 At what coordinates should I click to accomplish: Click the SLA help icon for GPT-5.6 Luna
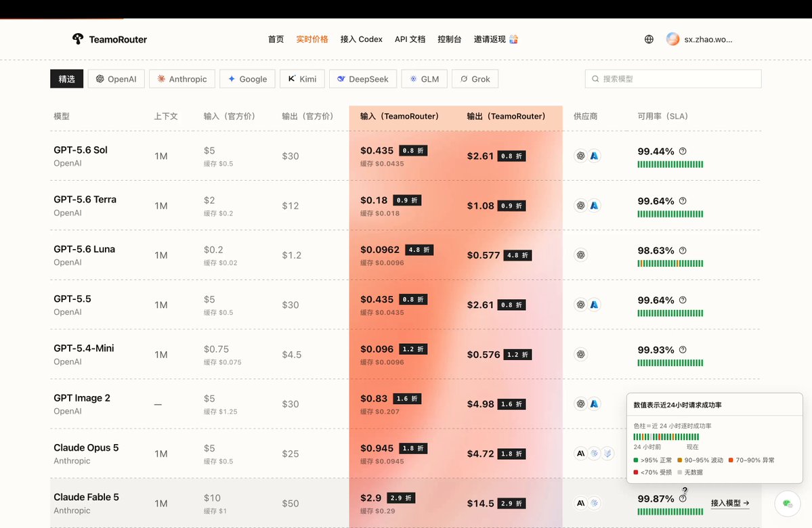tap(683, 250)
